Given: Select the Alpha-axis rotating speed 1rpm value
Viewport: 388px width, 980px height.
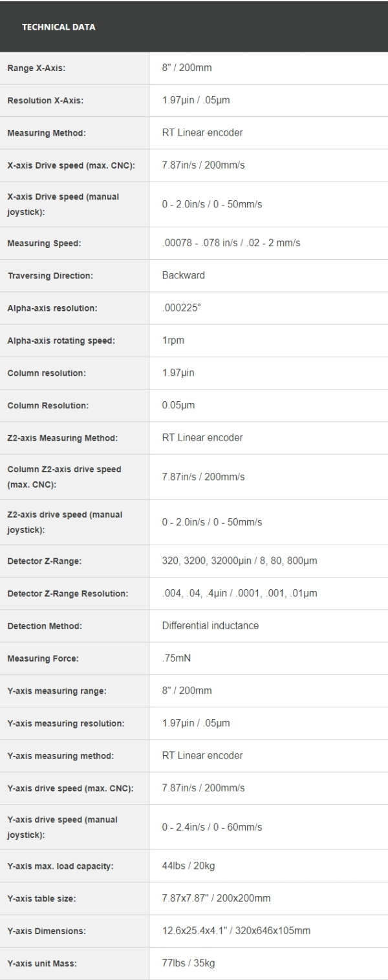Looking at the screenshot, I should pos(173,340).
